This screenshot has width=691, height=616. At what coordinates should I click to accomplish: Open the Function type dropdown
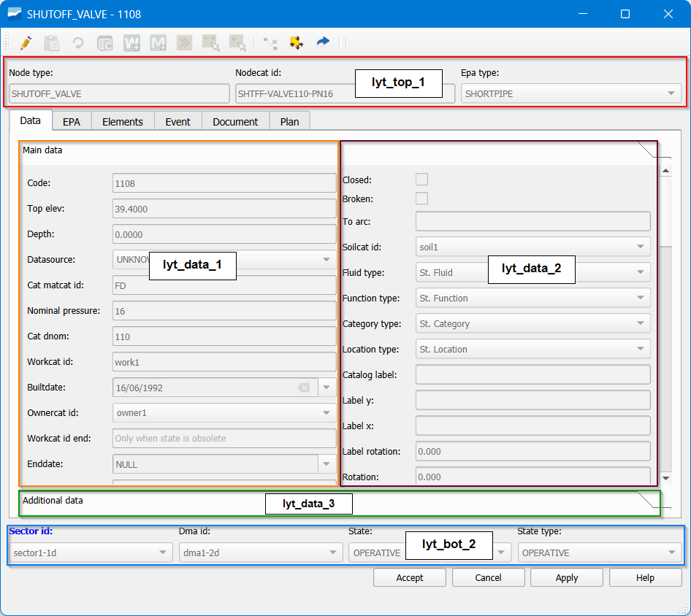[532, 298]
